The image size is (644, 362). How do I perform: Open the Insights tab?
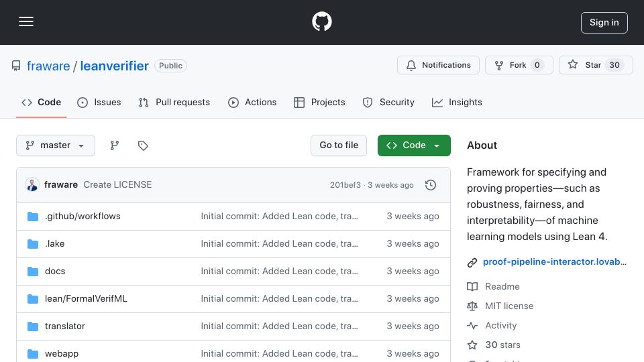click(457, 102)
